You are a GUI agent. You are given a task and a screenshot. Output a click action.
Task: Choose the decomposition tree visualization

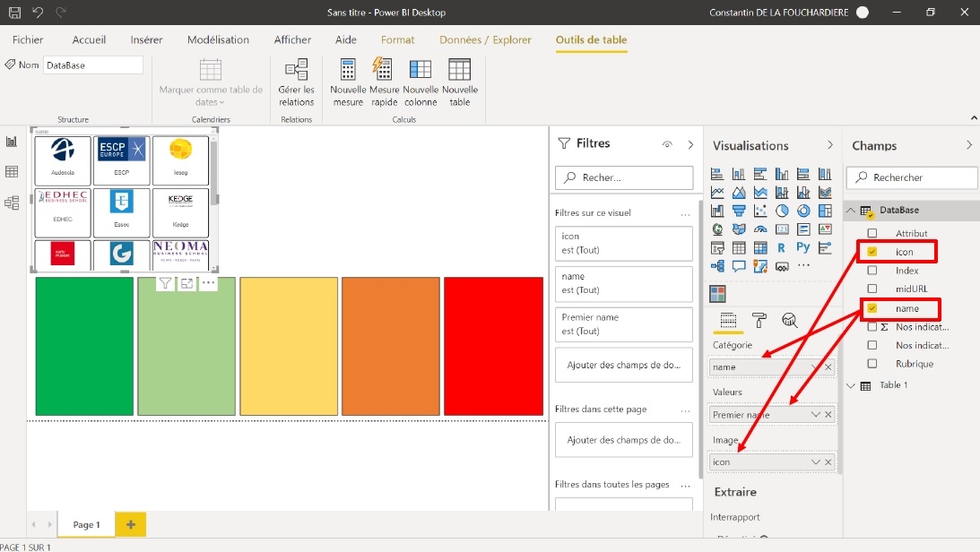click(717, 267)
